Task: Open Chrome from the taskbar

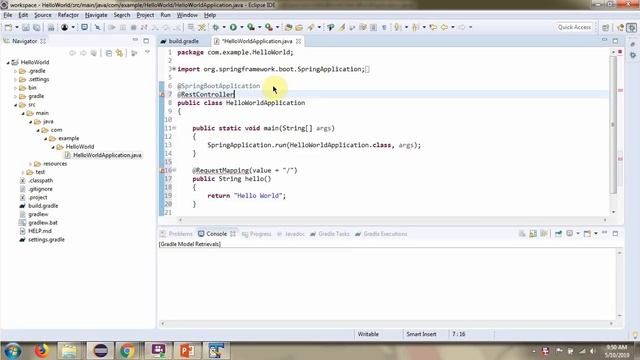Action: [x=127, y=351]
